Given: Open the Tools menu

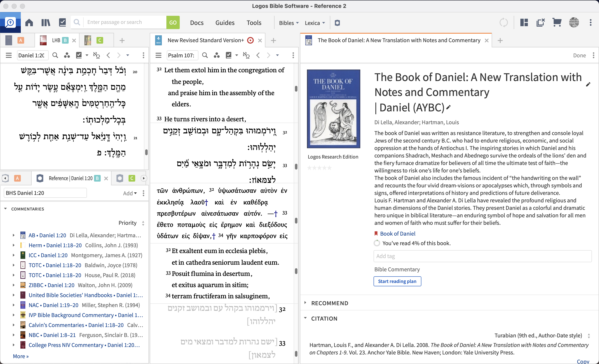Looking at the screenshot, I should pos(254,23).
